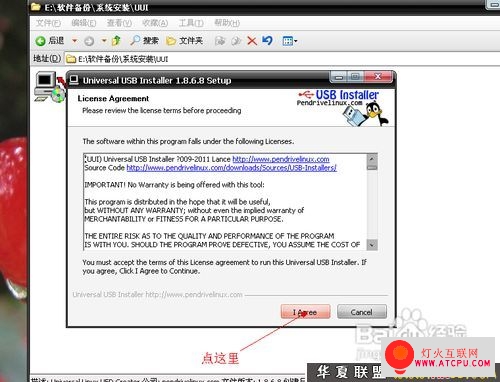The width and height of the screenshot is (500, 382).
Task: Maximize the Universal USB Installer setup window
Action: point(355,77)
